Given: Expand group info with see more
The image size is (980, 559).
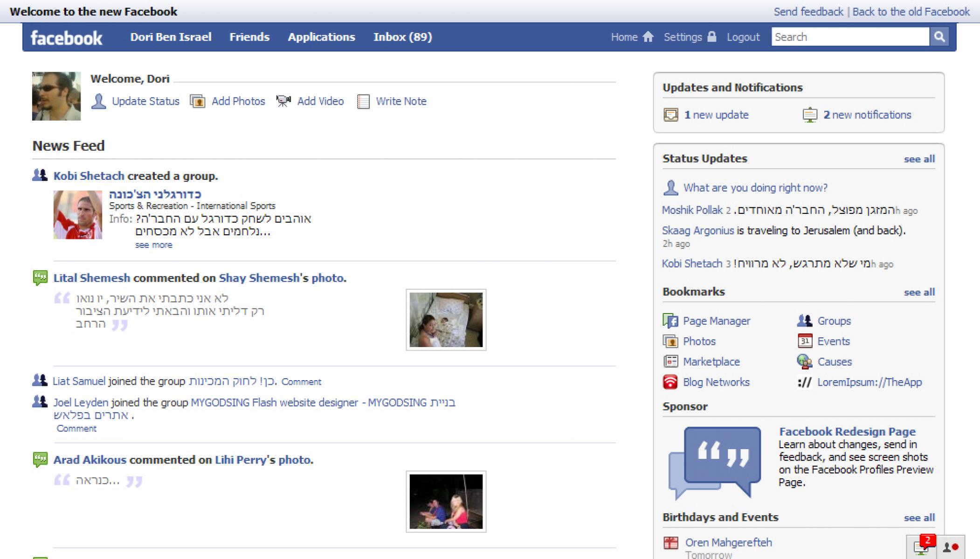Looking at the screenshot, I should [x=153, y=245].
